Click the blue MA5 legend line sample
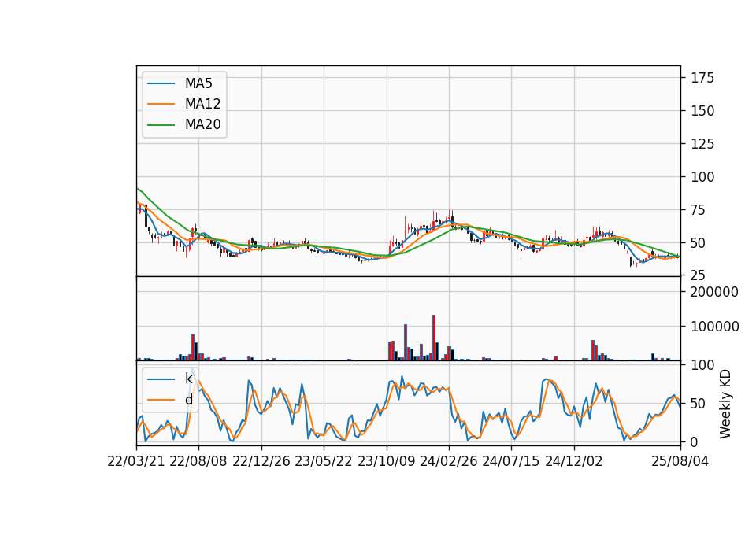 [x=161, y=84]
